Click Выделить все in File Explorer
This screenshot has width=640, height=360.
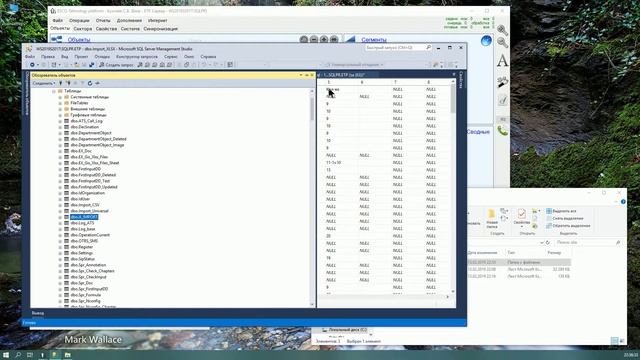pos(561,211)
